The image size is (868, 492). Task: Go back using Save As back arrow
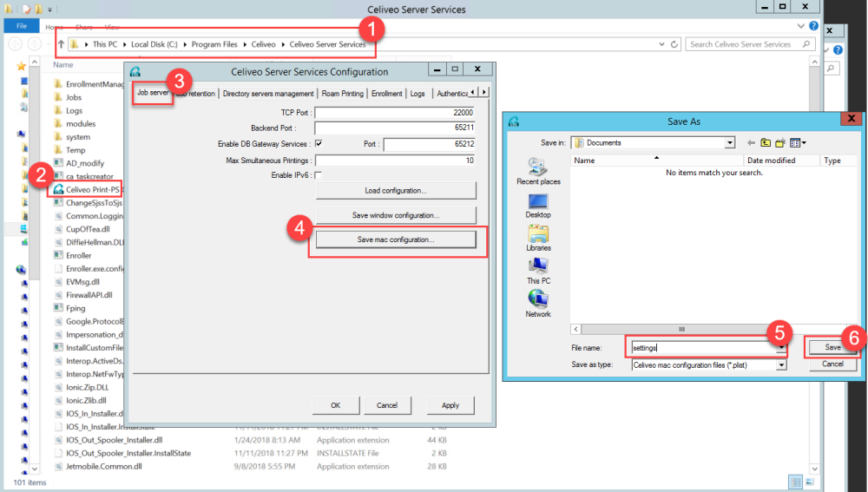coord(751,143)
